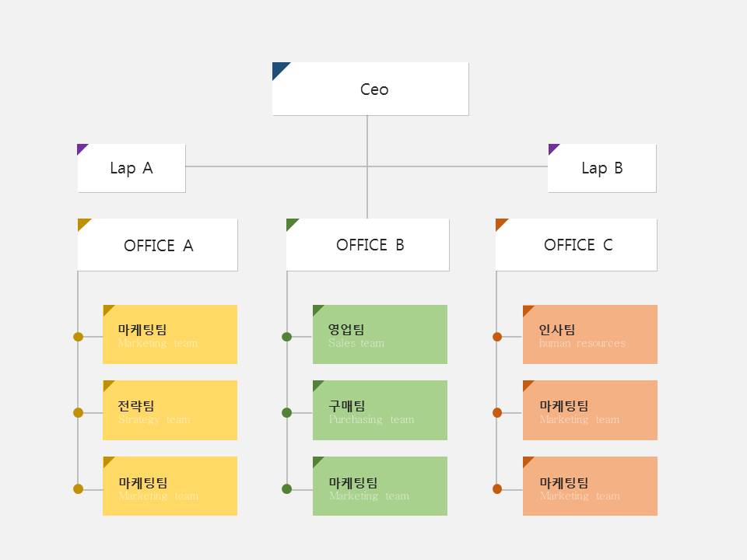Select the Ceo box

[370, 89]
